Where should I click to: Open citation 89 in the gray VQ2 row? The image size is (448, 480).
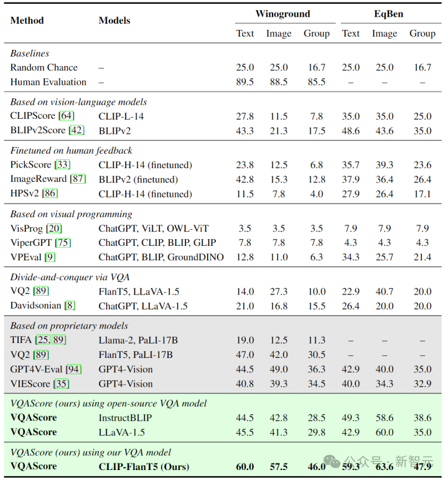[x=41, y=354]
